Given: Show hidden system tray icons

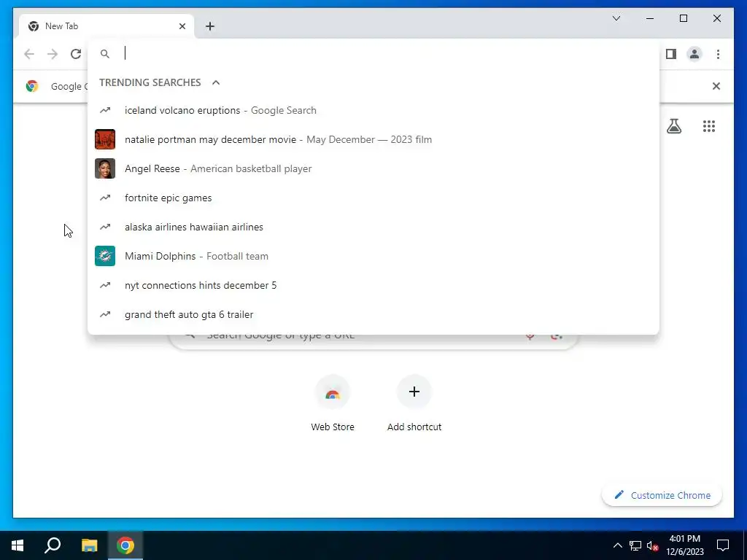Looking at the screenshot, I should (x=617, y=545).
